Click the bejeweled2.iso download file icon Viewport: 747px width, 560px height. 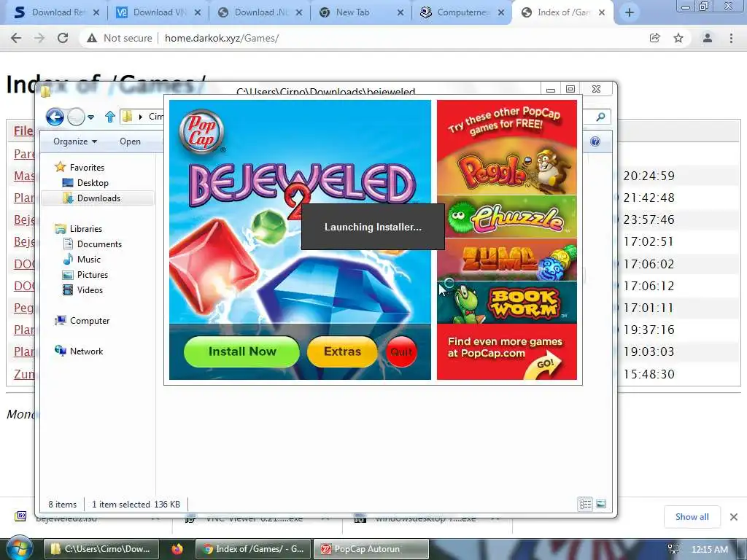(x=21, y=517)
